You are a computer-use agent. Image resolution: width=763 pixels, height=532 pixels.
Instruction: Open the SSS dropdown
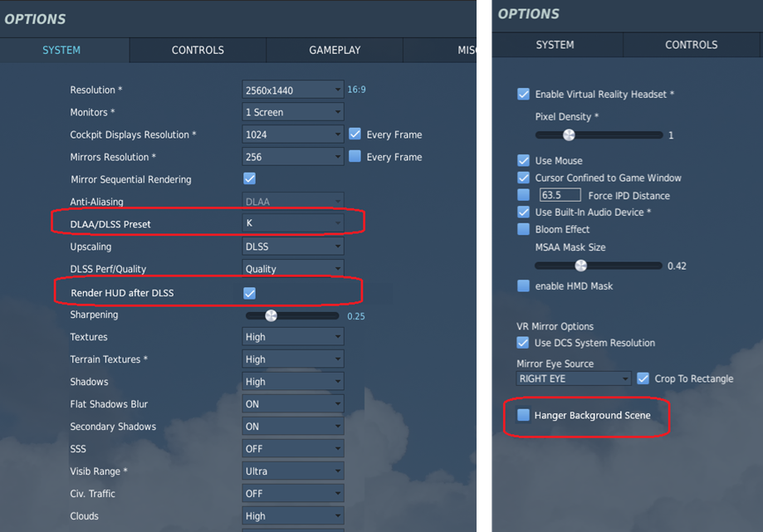[293, 449]
